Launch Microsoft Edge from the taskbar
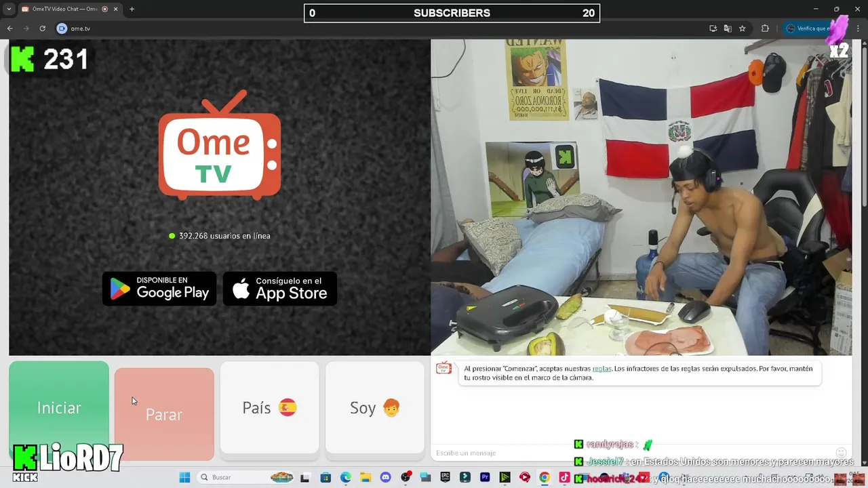Image resolution: width=868 pixels, height=488 pixels. click(x=346, y=477)
